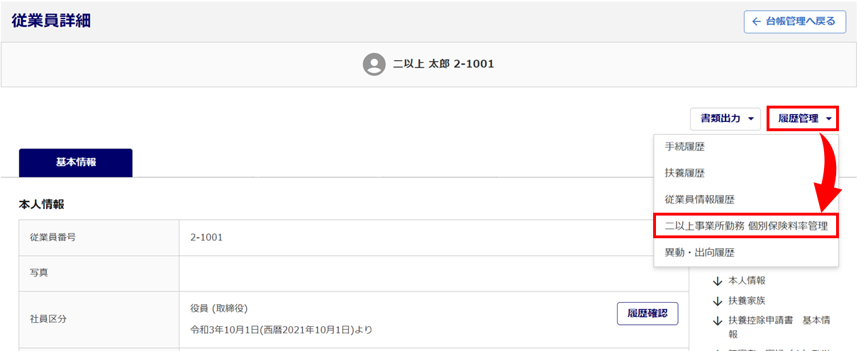Click the 2-1001 employee number value
868x351 pixels.
click(206, 238)
